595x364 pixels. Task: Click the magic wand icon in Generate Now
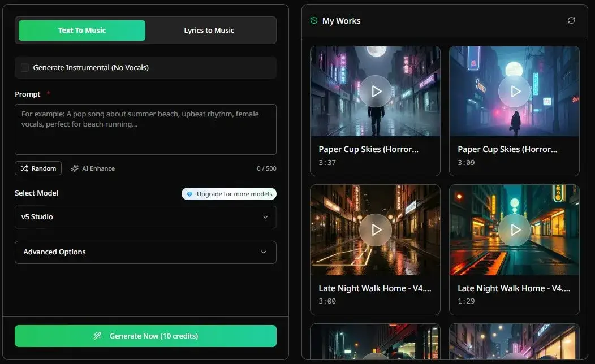coord(97,336)
